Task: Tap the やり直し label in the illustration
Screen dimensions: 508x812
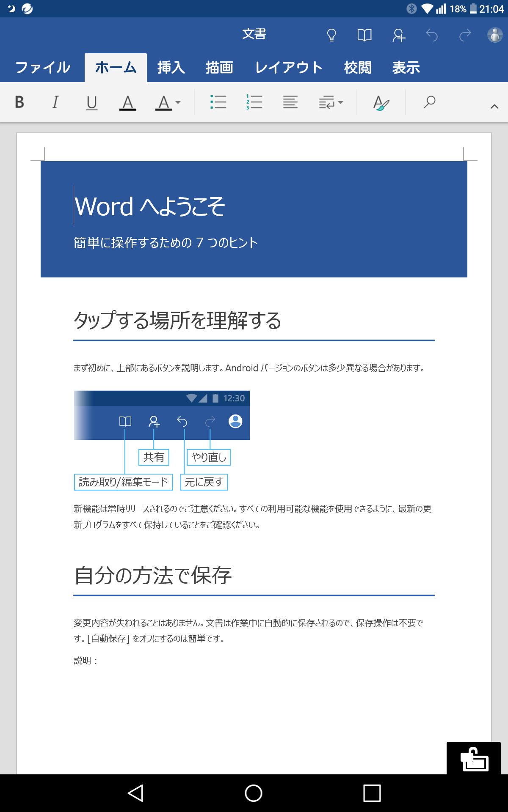Action: (209, 457)
